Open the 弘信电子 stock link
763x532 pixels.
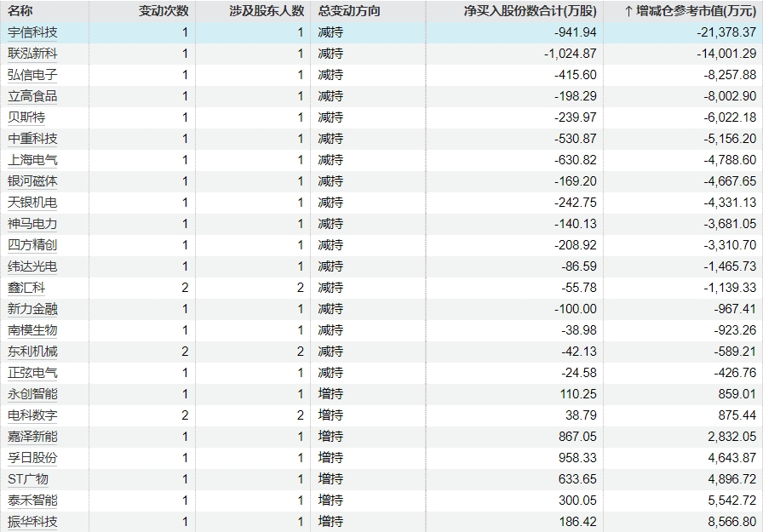click(32, 75)
